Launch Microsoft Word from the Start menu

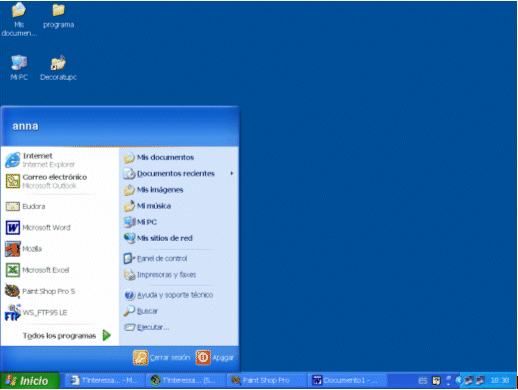point(38,228)
